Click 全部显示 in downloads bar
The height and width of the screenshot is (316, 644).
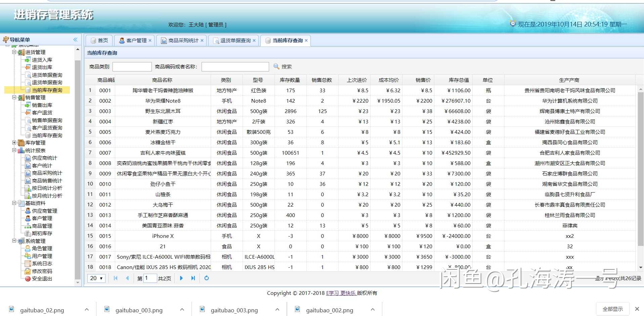tap(612, 309)
